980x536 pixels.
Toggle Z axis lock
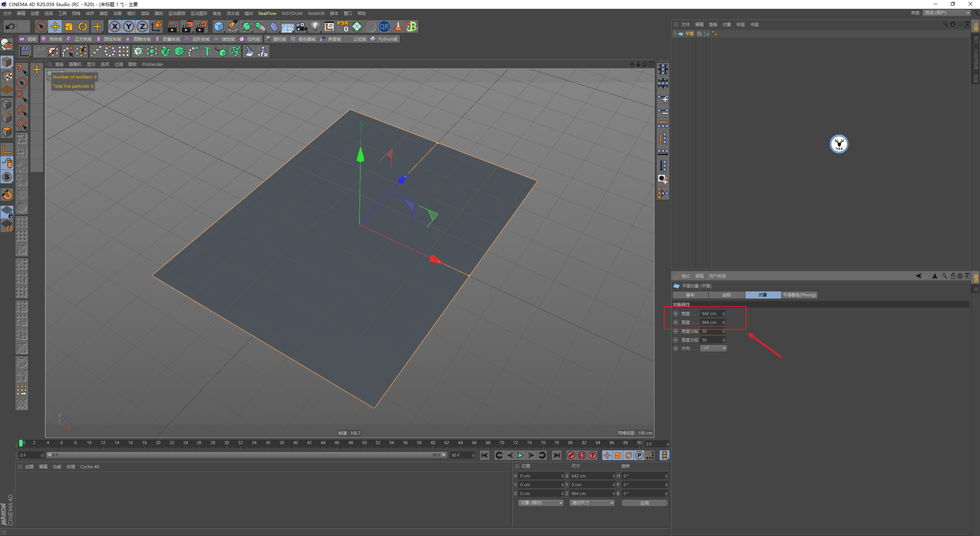(x=142, y=26)
